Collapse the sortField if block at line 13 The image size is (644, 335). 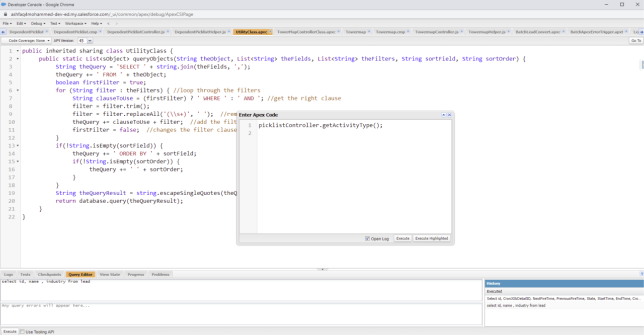click(x=17, y=145)
